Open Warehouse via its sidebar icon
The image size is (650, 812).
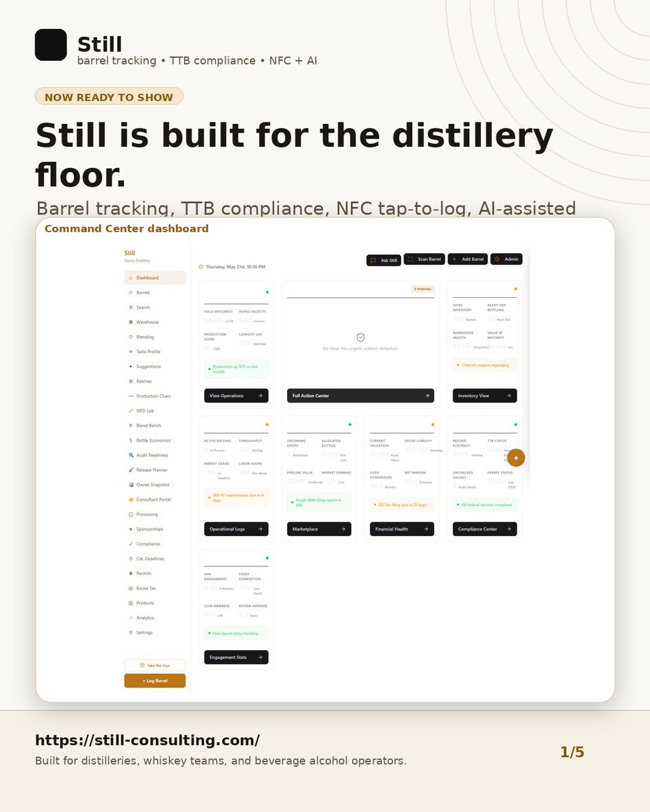(131, 322)
